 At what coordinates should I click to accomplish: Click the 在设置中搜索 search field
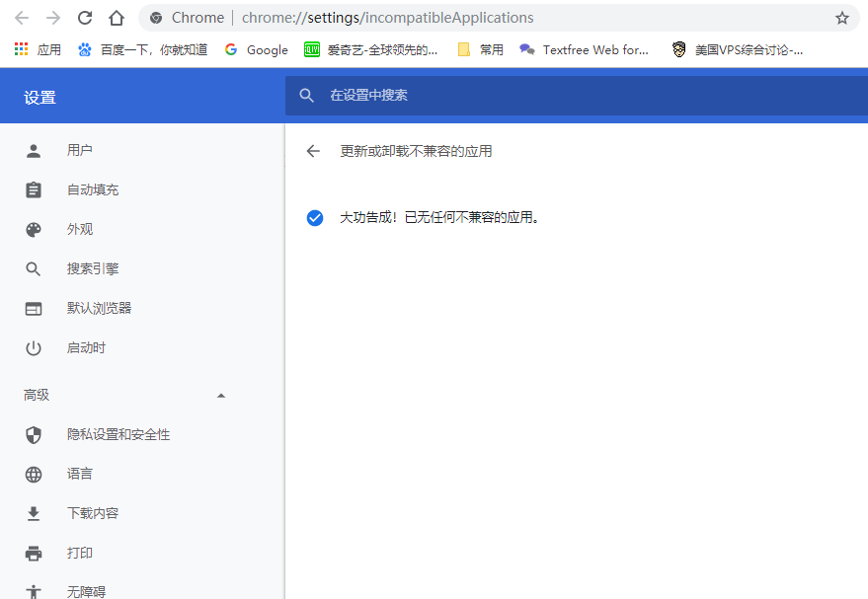[573, 96]
